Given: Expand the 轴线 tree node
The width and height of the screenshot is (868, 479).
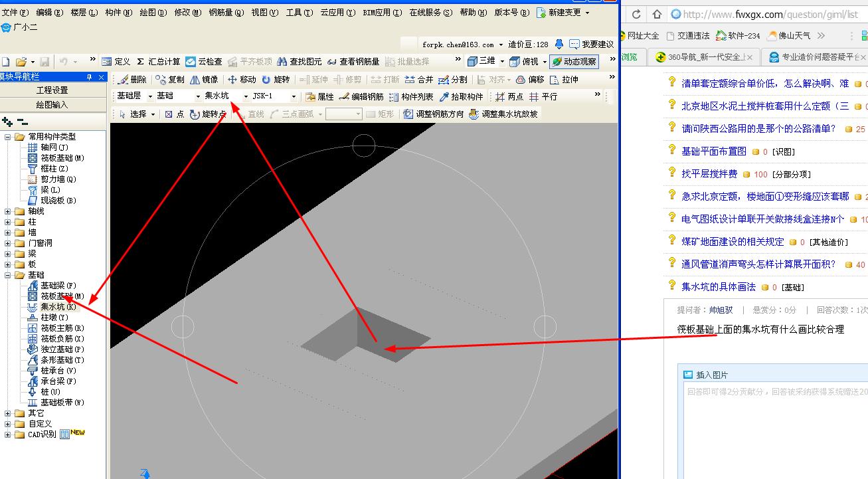Looking at the screenshot, I should (x=7, y=211).
